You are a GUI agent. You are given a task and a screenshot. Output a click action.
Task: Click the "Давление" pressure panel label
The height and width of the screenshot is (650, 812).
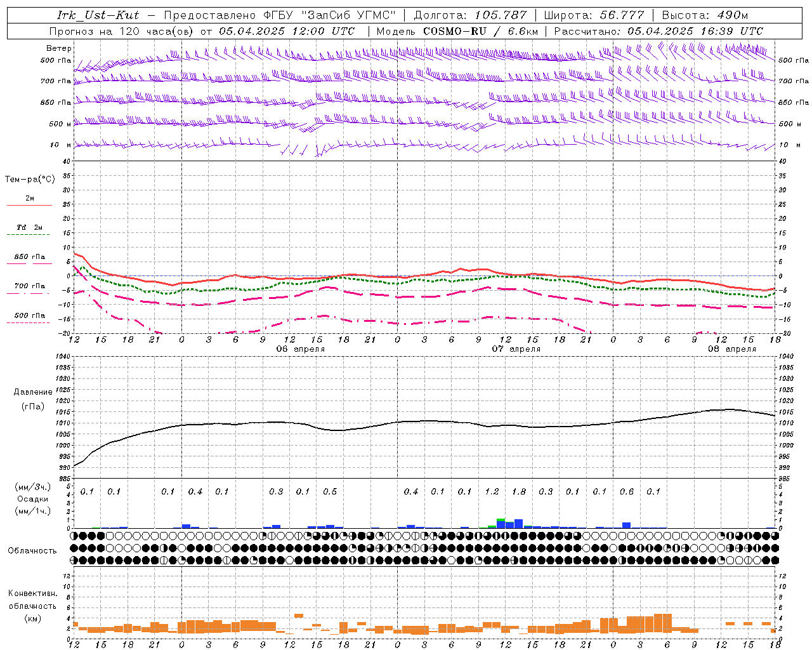click(x=33, y=392)
